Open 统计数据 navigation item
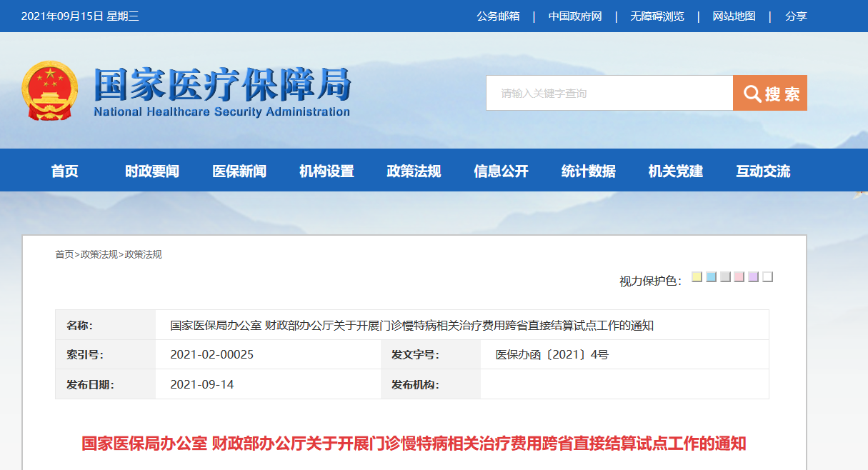 coord(589,171)
